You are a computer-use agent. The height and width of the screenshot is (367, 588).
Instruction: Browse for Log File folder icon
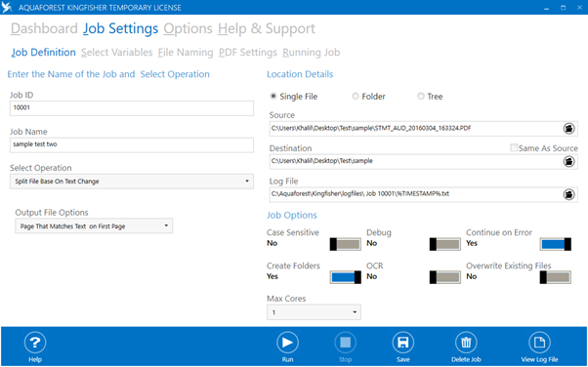coord(568,194)
